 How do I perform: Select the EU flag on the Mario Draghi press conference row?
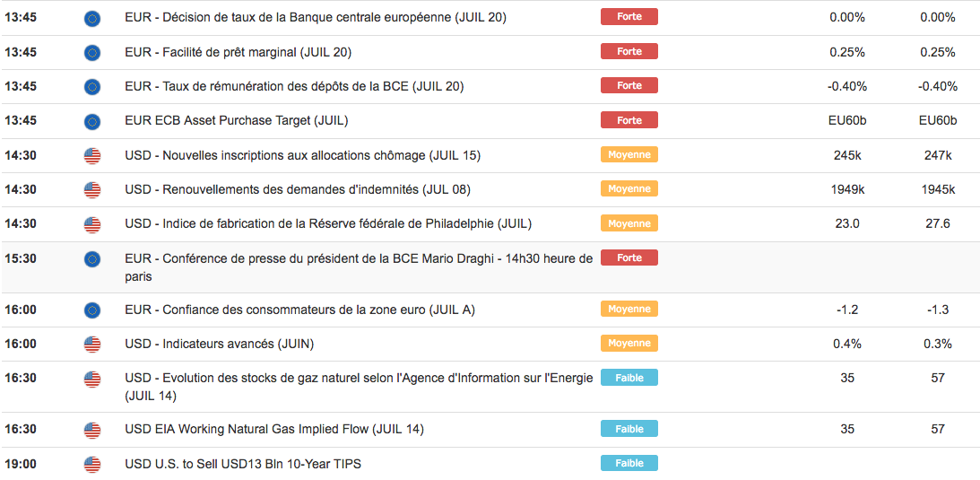(92, 259)
